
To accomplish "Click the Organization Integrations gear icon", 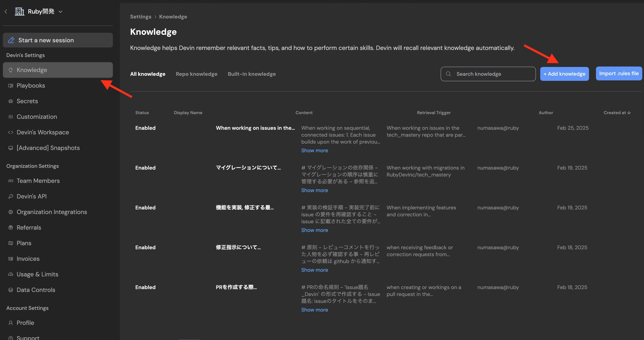I will [x=11, y=212].
